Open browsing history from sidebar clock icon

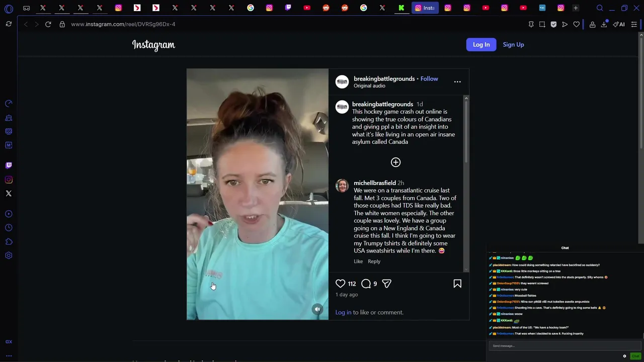click(9, 228)
